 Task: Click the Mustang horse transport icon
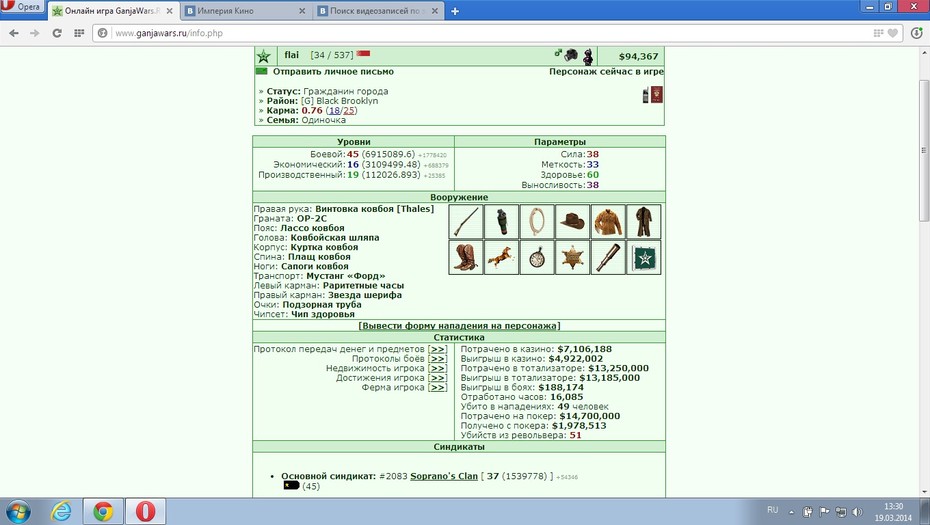501,257
